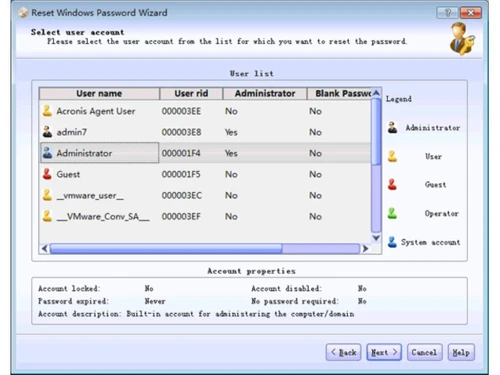
Task: Close the Reset Windows Password Wizard window
Action: 471,13
